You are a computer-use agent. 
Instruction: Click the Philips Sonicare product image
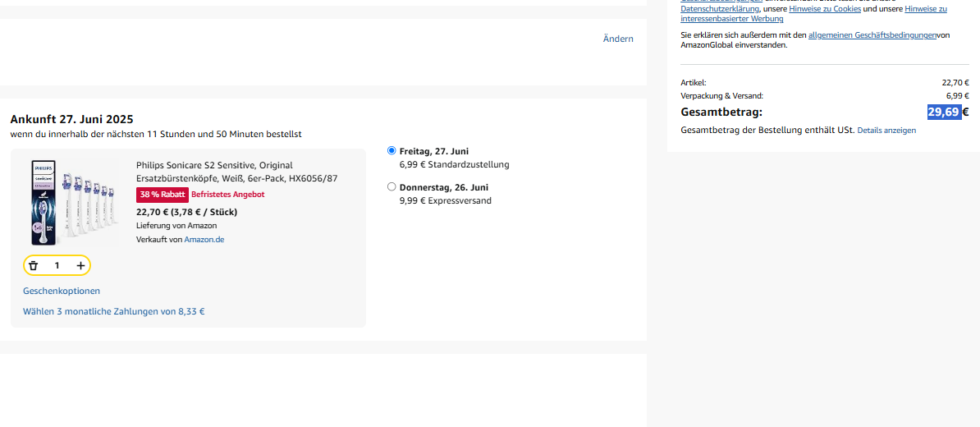pos(73,202)
